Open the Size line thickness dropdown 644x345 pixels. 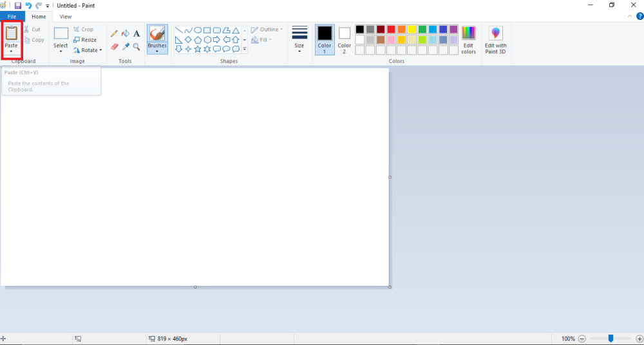coord(299,40)
